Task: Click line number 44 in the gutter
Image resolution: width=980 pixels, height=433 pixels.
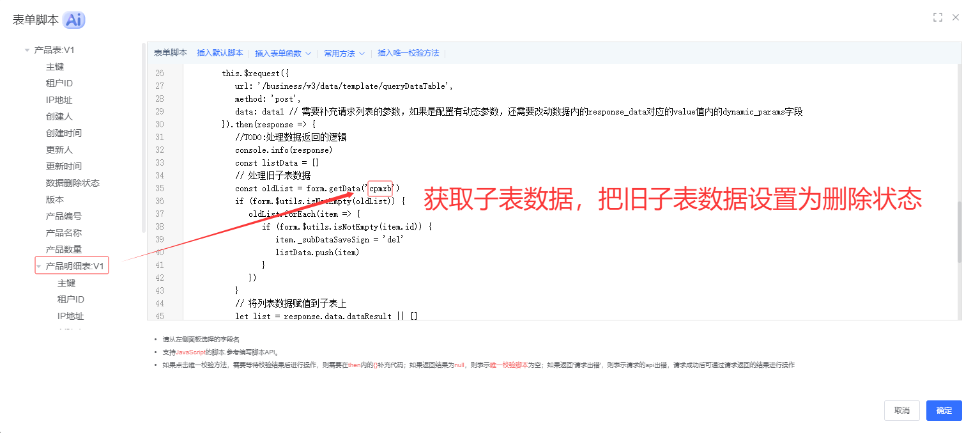Action: tap(160, 303)
